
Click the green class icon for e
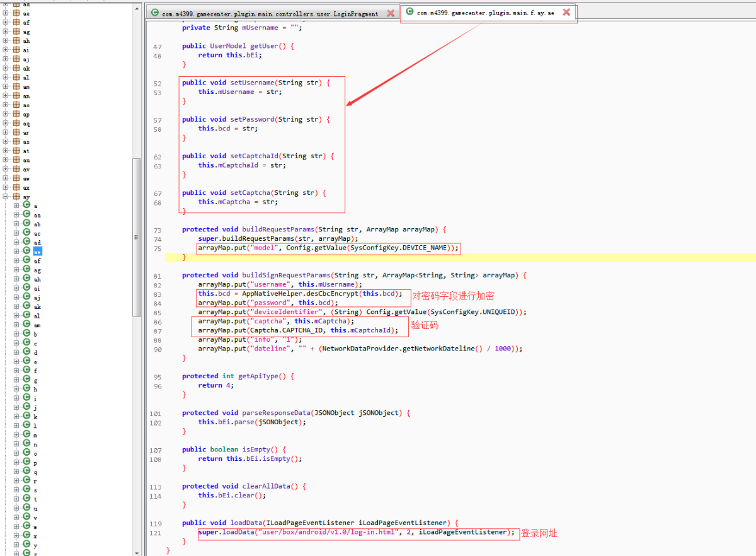point(27,361)
